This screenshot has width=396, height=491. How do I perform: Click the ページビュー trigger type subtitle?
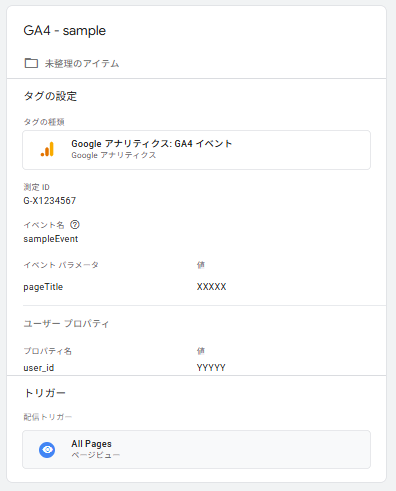(96, 455)
